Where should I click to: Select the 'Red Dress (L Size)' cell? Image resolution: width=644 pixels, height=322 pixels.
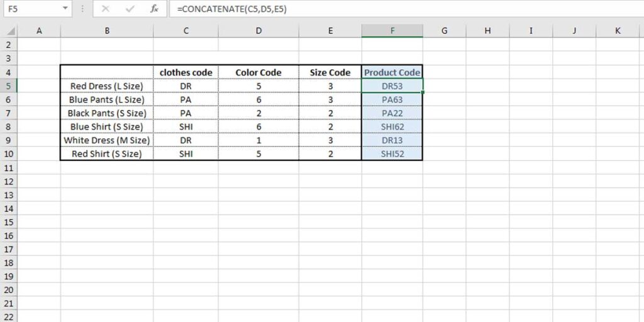(x=107, y=86)
